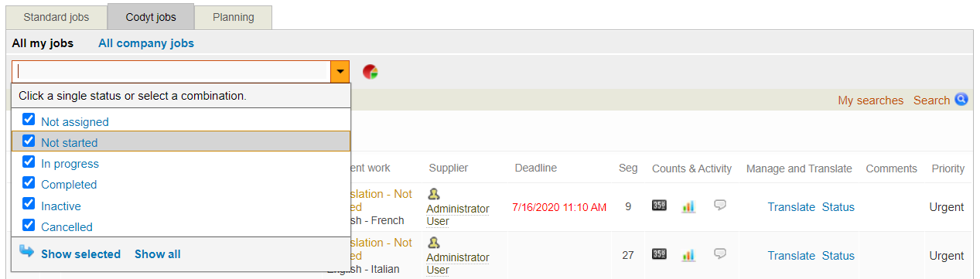This screenshot has width=980, height=279.
Task: Uncheck the Cancelled status checkbox
Action: point(29,226)
